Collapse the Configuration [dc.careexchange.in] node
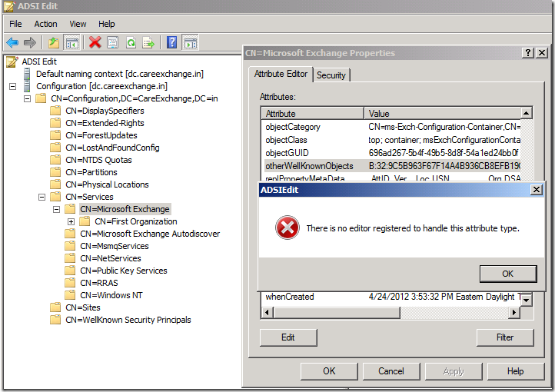This screenshot has height=392, width=555. tap(13, 86)
